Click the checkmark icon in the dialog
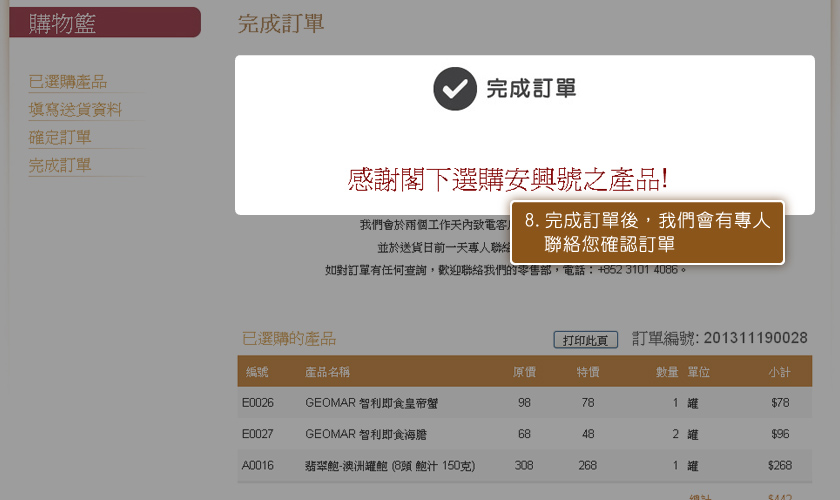840x500 pixels. 454,89
